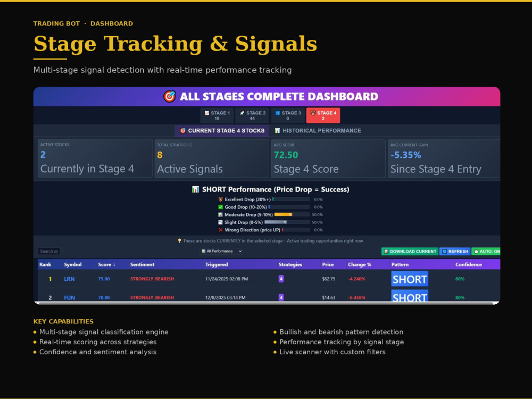Sort by the Strategies column header

(290, 264)
